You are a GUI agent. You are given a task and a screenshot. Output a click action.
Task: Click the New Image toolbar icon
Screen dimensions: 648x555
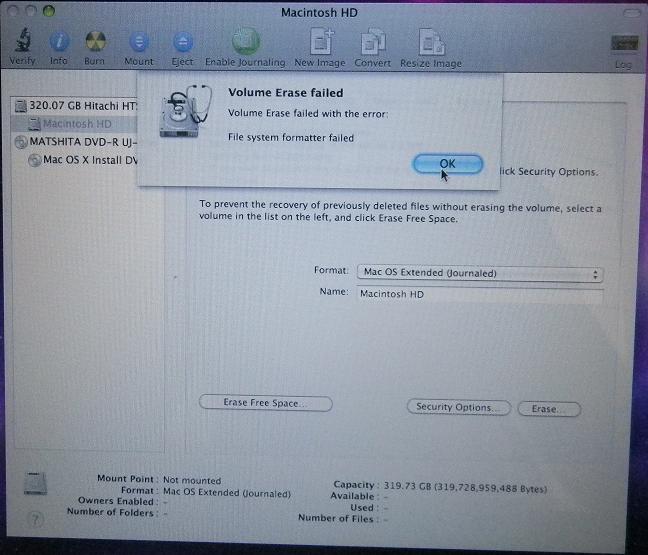coord(322,42)
